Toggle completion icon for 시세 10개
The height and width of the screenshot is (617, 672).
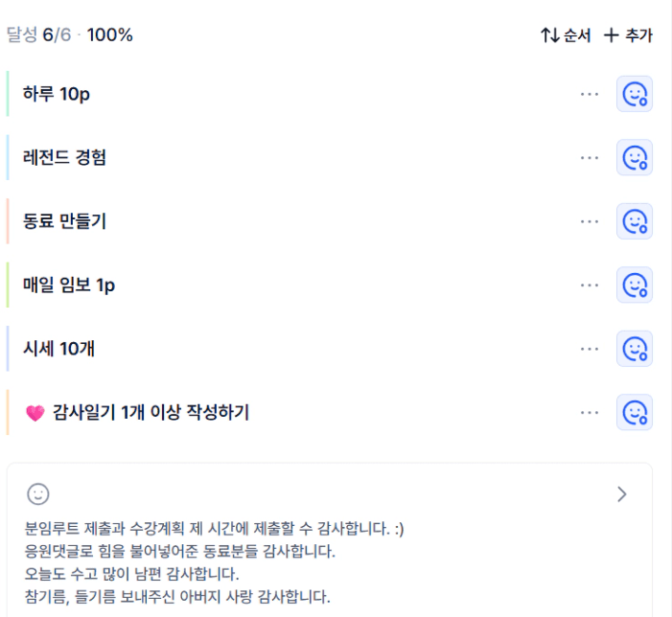pos(635,349)
